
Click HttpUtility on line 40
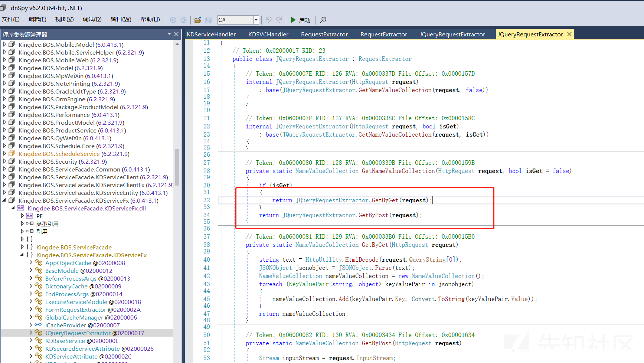pyautogui.click(x=324, y=260)
